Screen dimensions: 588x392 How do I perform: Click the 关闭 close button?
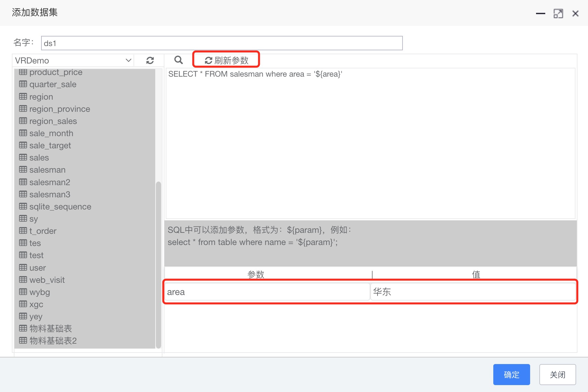pos(557,374)
